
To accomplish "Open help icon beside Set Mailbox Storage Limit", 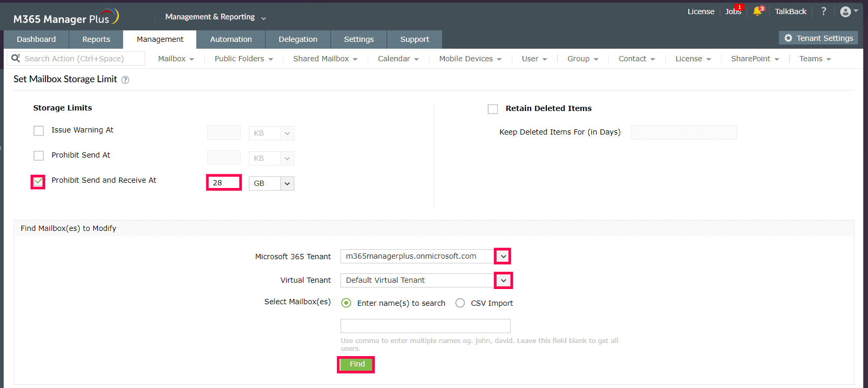I will point(125,80).
